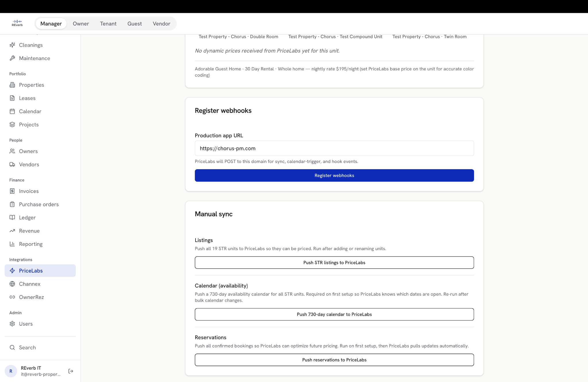Open the OwnerRez integration label

tap(31, 297)
